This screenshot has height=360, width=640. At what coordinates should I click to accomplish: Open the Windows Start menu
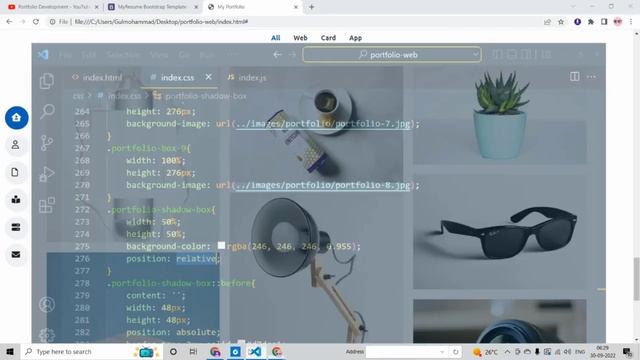tap(10, 351)
